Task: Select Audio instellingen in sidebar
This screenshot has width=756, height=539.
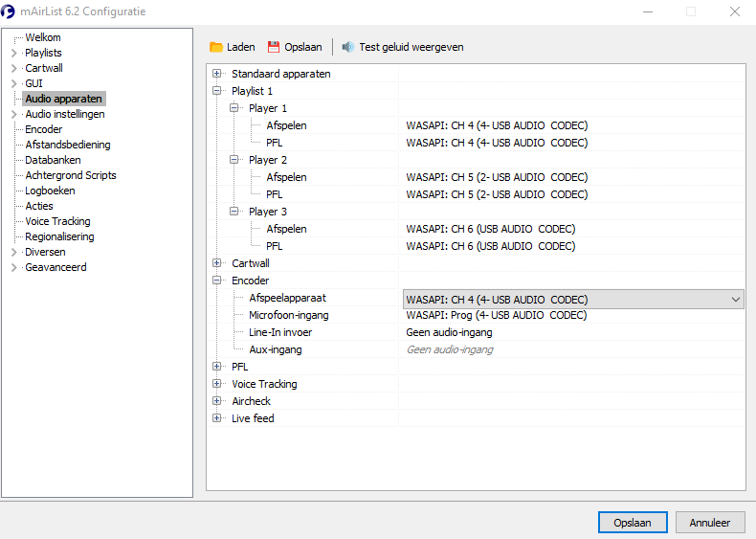Action: coord(64,114)
